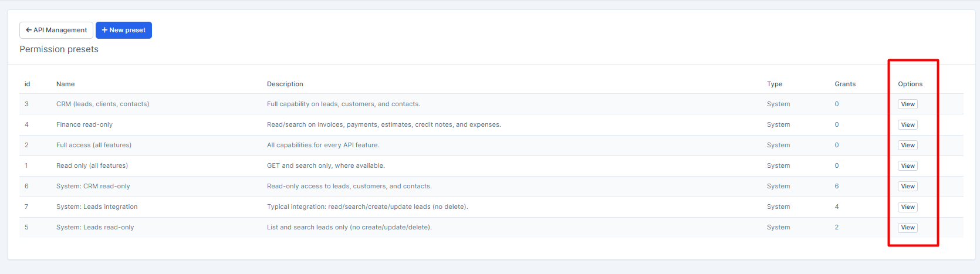Click the Type column header
This screenshot has width=980, height=274.
[775, 84]
